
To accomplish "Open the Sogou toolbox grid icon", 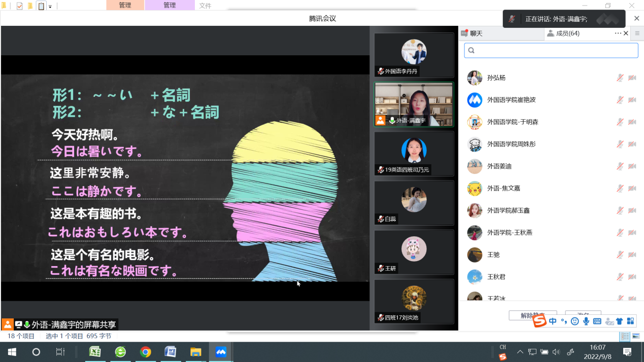I will click(x=630, y=321).
